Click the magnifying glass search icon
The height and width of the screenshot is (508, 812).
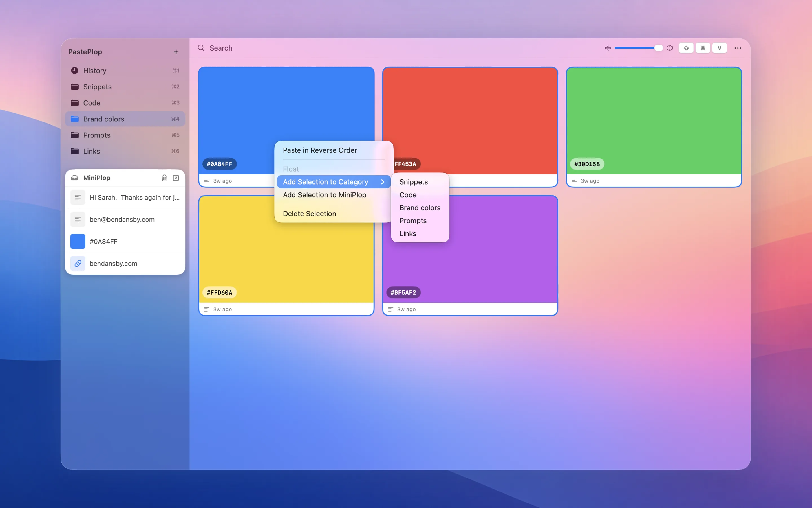(201, 48)
